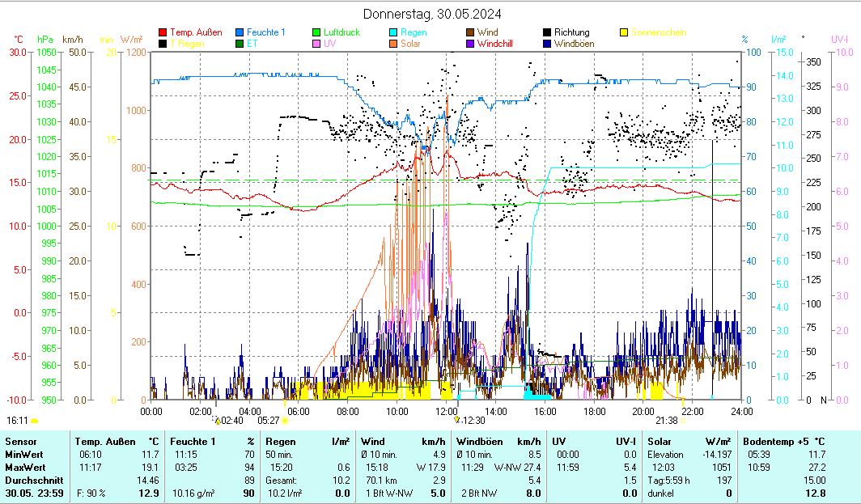Click the blue Feuchte 1 legend square
Image resolution: width=861 pixels, height=504 pixels.
pos(240,33)
